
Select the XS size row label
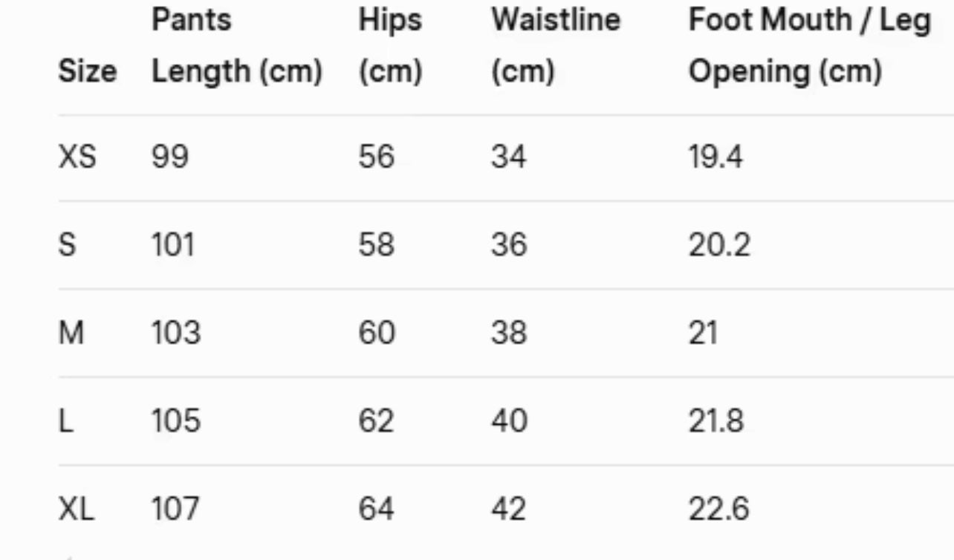pos(77,157)
